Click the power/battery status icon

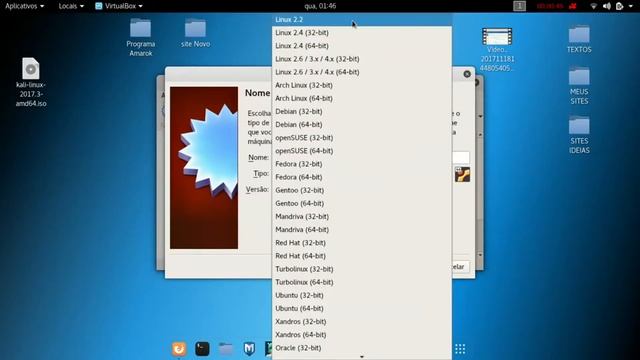coord(620,6)
